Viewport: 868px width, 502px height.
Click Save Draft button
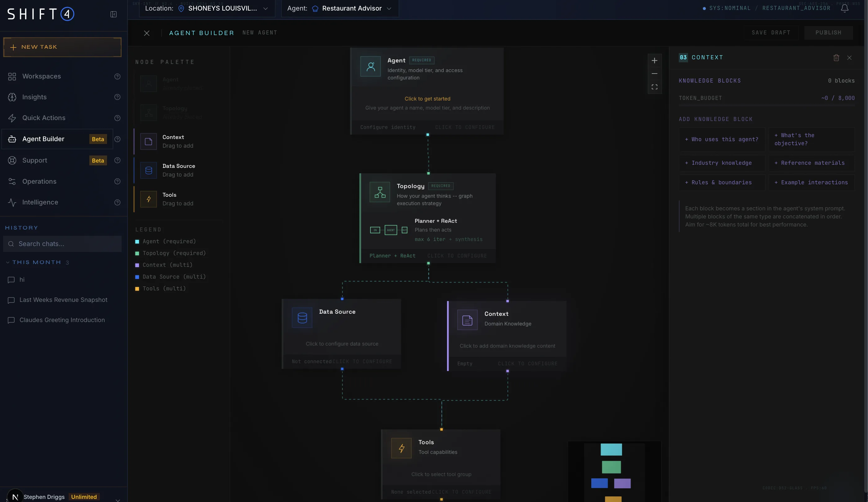[x=771, y=33]
